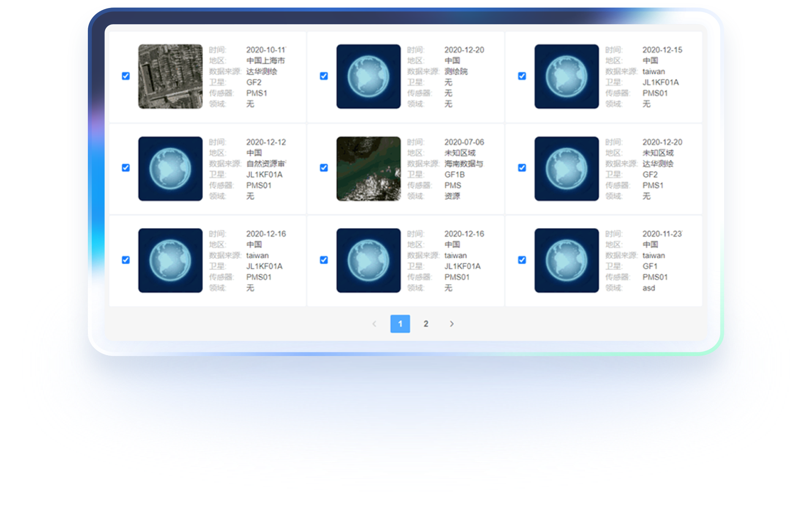Click the globe thumbnail dated 2020-11-23
812x506 pixels.
pyautogui.click(x=566, y=260)
